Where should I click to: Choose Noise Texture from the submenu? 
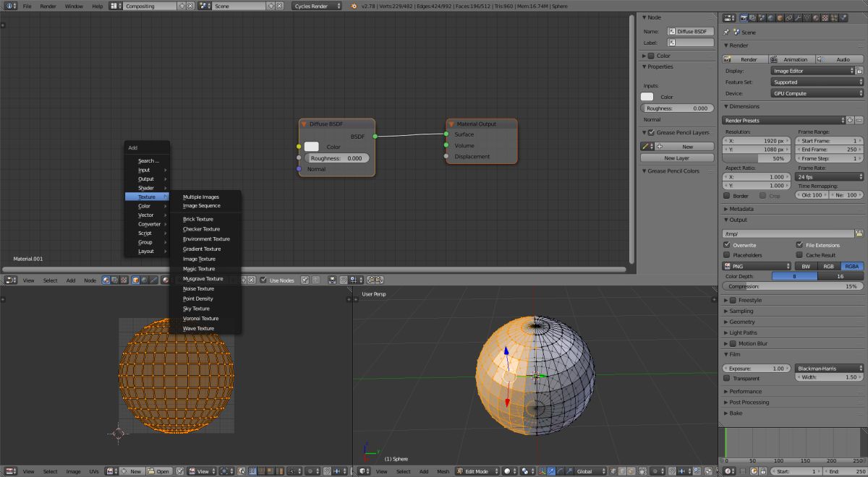[199, 288]
